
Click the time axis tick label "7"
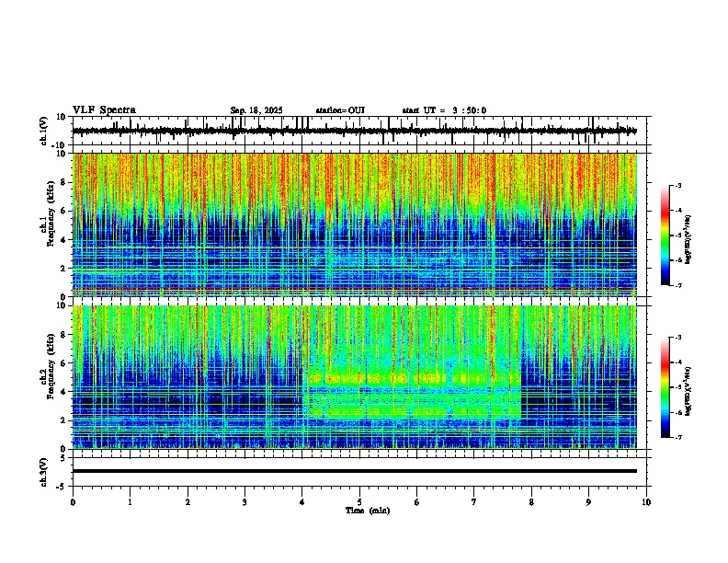click(x=474, y=502)
